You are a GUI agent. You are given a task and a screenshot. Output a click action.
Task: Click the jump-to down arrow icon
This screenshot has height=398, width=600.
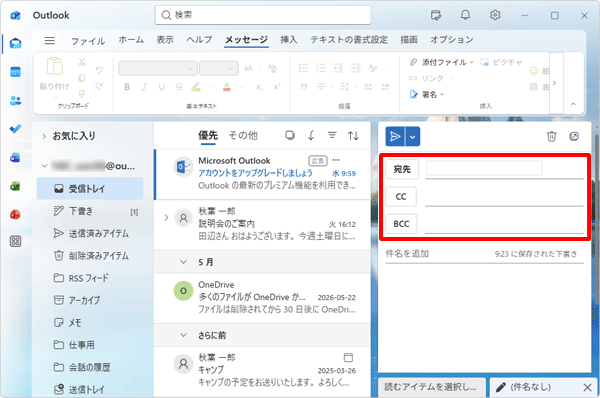311,135
